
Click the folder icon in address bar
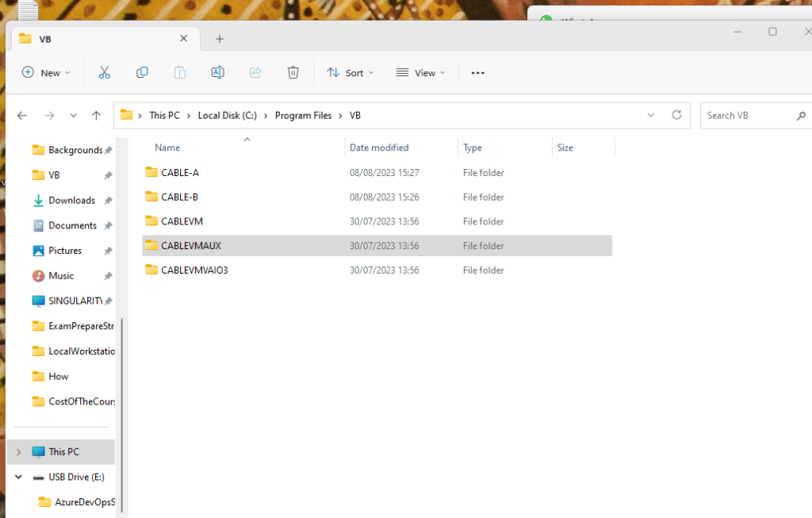tap(126, 115)
